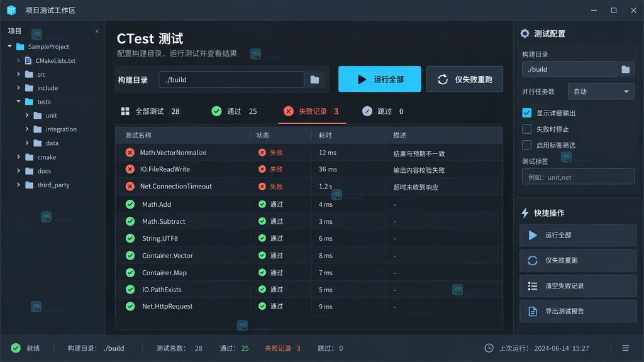Click the red fail icon beside Net.ConnectionTimeout
Image resolution: width=644 pixels, height=362 pixels.
pos(130,186)
